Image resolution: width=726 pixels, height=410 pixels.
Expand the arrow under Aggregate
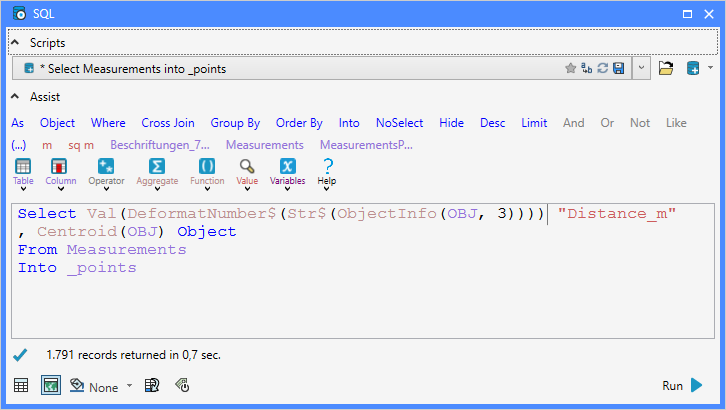tap(157, 189)
